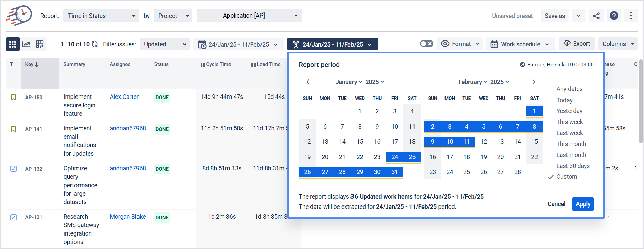Open the help question mark icon
Image resolution: width=644 pixels, height=249 pixels.
[x=614, y=16]
